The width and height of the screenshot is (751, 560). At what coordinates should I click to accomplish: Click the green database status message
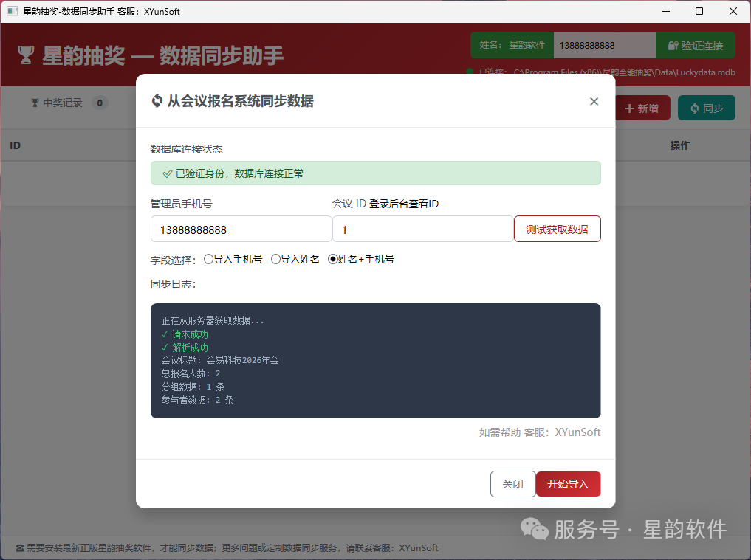pyautogui.click(x=375, y=173)
